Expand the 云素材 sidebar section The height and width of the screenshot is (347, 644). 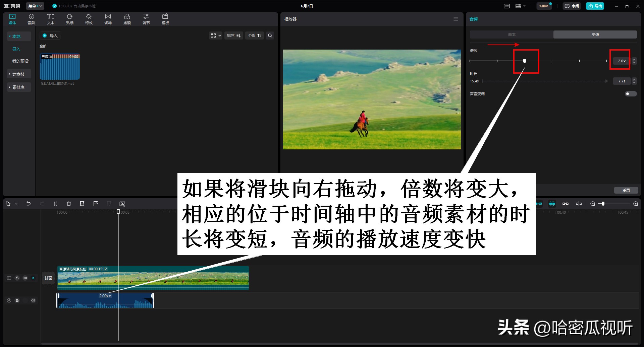18,74
